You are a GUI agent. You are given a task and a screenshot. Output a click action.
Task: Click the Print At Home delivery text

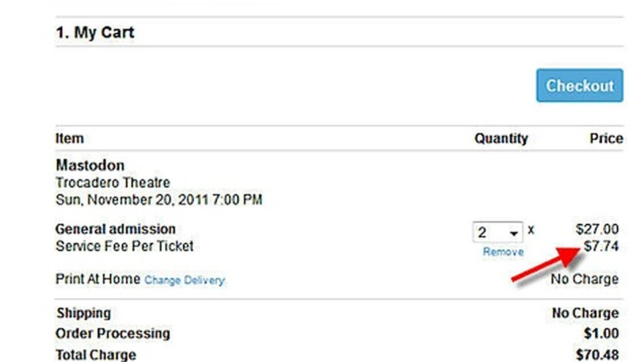[98, 279]
